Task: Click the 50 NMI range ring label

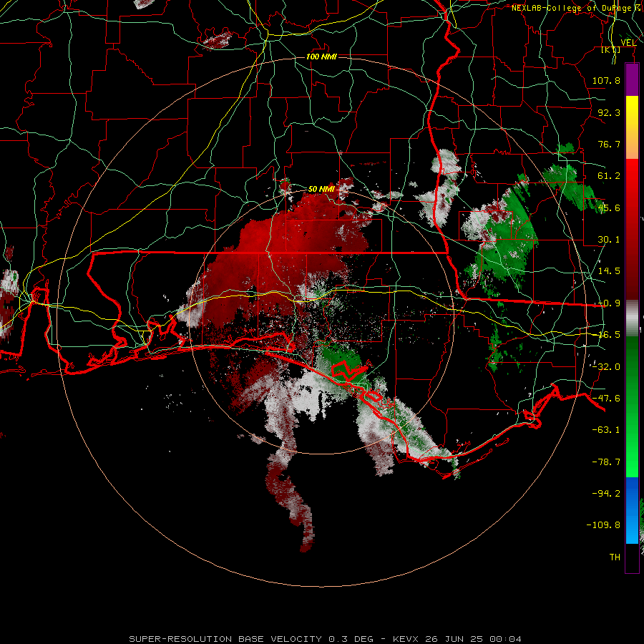Action: [x=321, y=189]
